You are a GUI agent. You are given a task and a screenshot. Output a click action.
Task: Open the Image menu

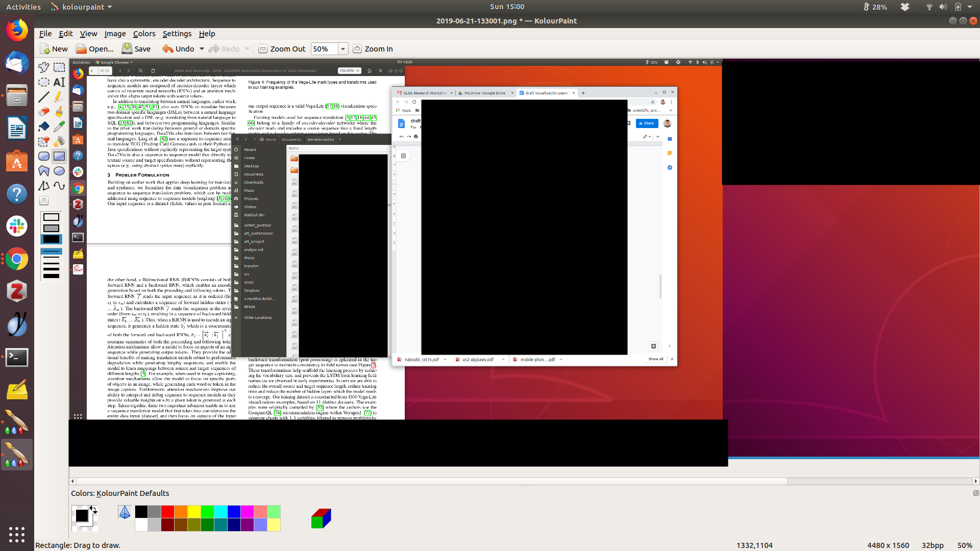point(115,34)
